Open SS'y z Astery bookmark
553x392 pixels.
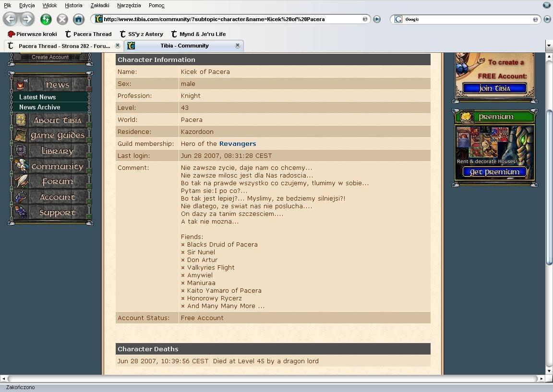pyautogui.click(x=142, y=34)
